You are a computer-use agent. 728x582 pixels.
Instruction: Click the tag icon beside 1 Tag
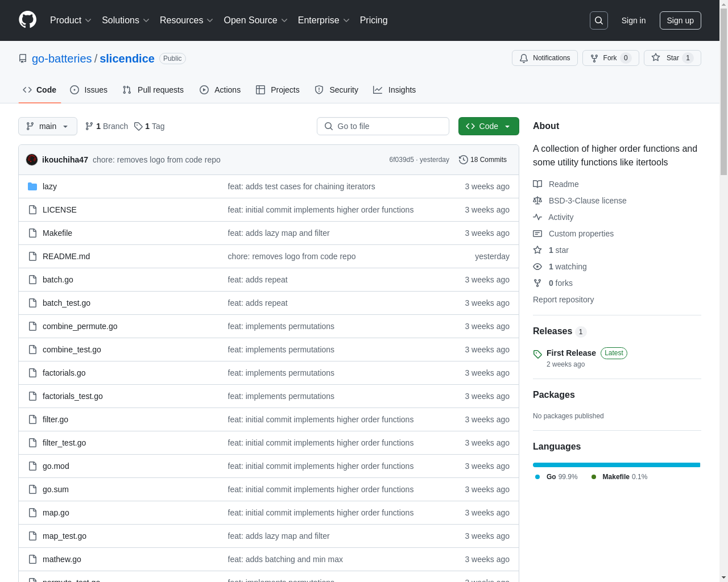coord(138,126)
